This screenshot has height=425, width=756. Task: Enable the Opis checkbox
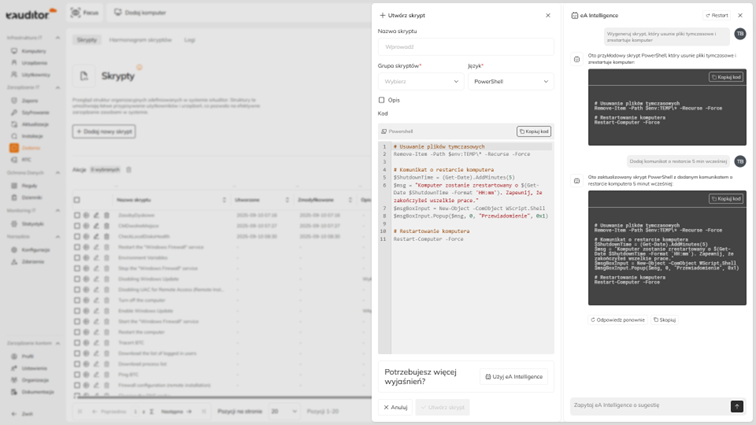[382, 100]
